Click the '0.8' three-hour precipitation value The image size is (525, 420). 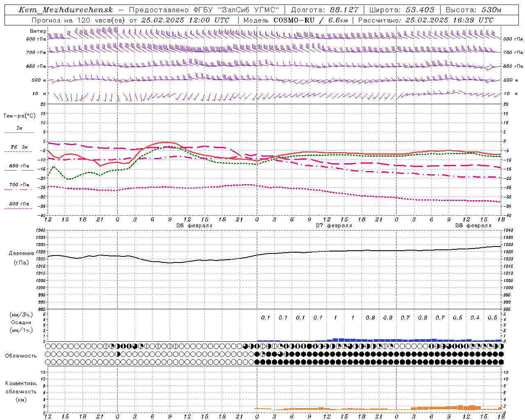[370, 317]
